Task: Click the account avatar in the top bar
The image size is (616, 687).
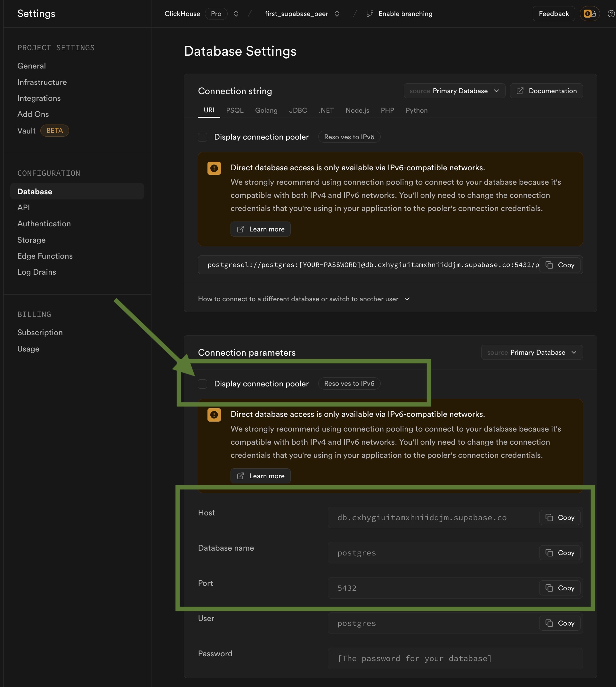Action: click(590, 13)
